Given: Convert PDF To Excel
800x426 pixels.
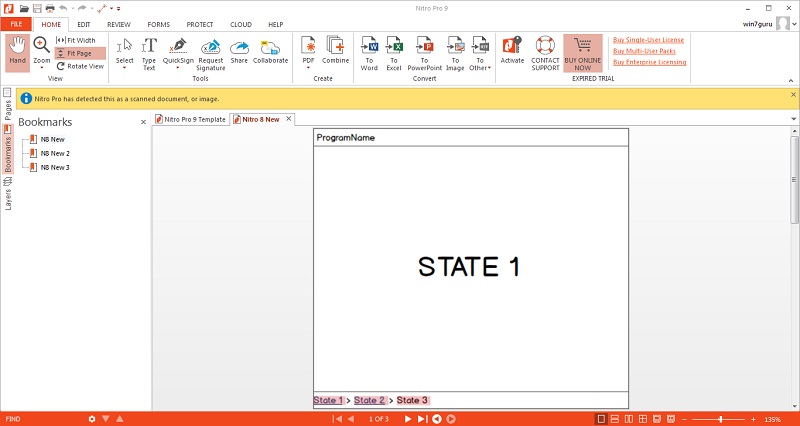Looking at the screenshot, I should (x=394, y=53).
